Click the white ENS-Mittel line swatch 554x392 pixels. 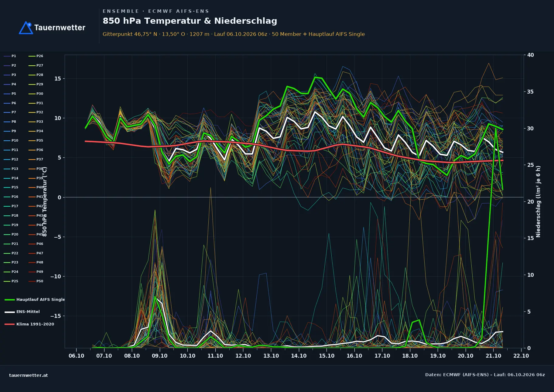click(x=10, y=312)
